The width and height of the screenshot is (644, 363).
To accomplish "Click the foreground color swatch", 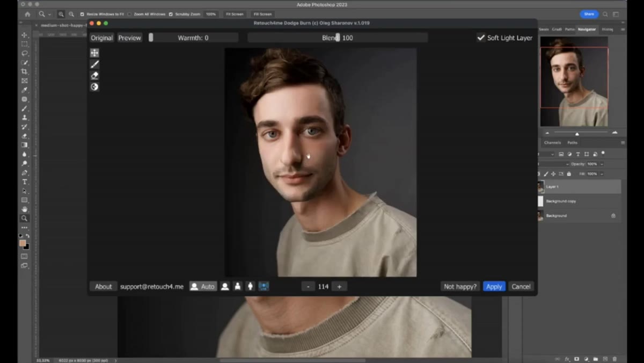I will [23, 243].
